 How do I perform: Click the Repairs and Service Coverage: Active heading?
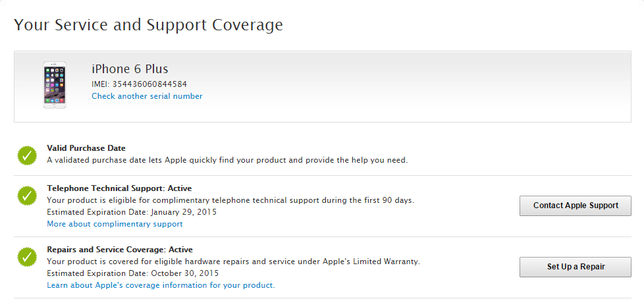(x=120, y=250)
